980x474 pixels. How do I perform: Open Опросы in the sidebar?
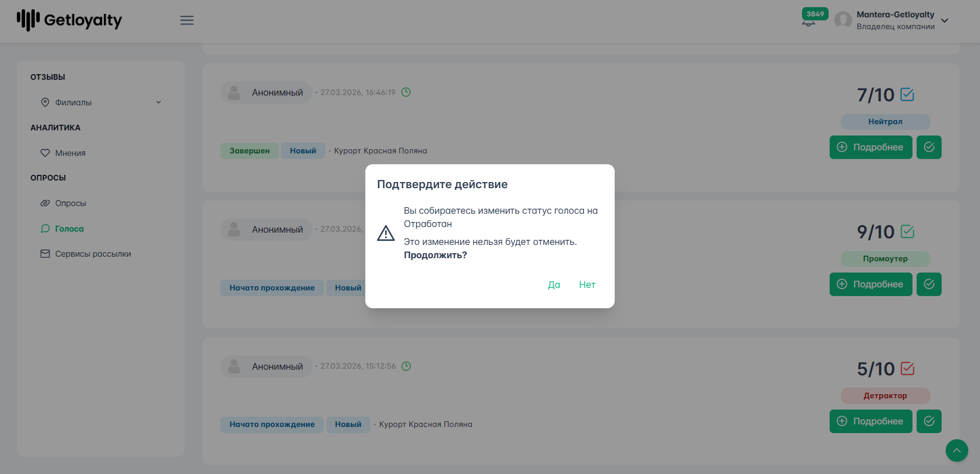coord(70,203)
